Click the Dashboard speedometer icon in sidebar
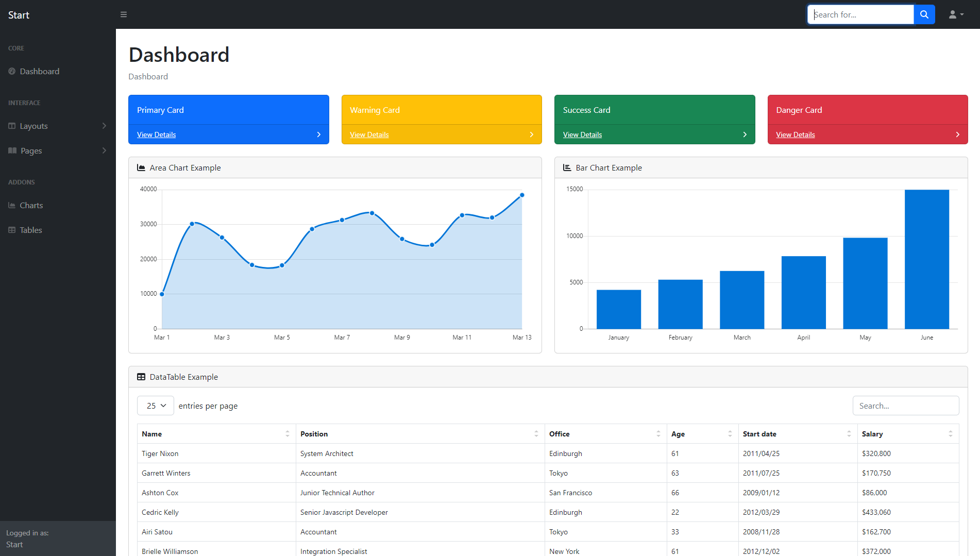Image resolution: width=980 pixels, height=556 pixels. [x=12, y=71]
